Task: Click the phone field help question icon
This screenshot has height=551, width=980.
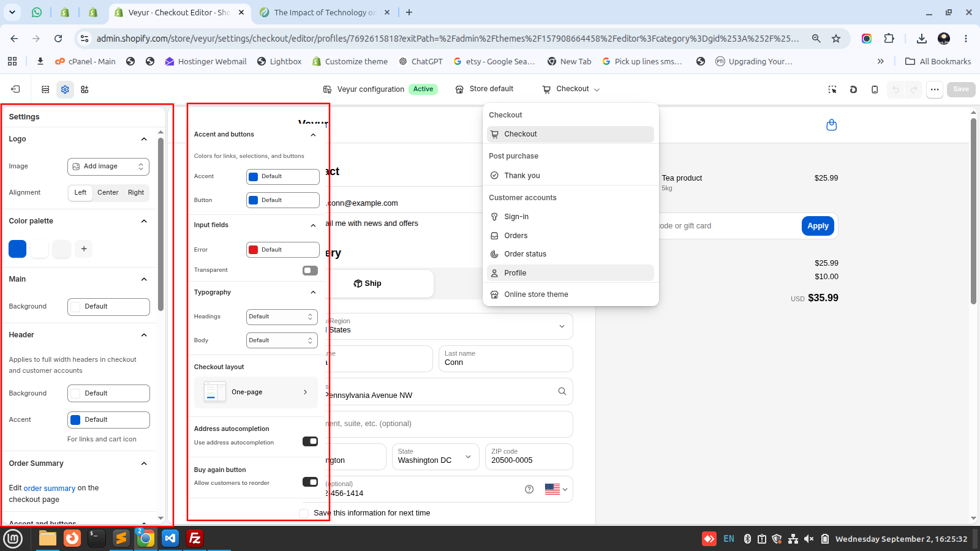Action: click(x=529, y=489)
